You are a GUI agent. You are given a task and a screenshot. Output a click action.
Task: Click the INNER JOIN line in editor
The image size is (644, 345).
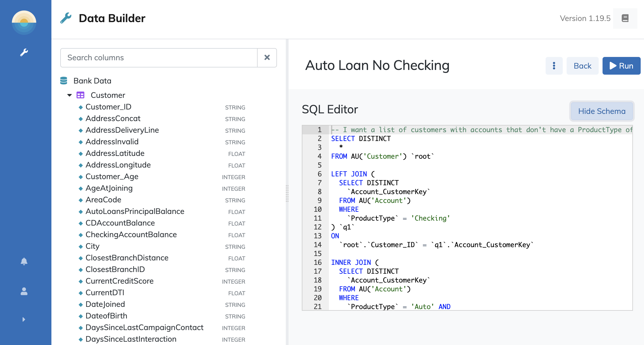(x=355, y=262)
